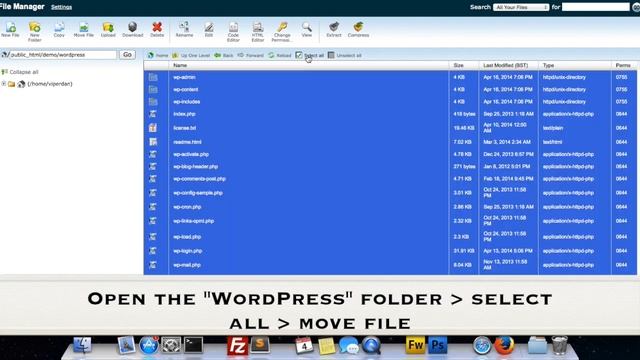
Task: Open the Settings link
Action: click(61, 7)
